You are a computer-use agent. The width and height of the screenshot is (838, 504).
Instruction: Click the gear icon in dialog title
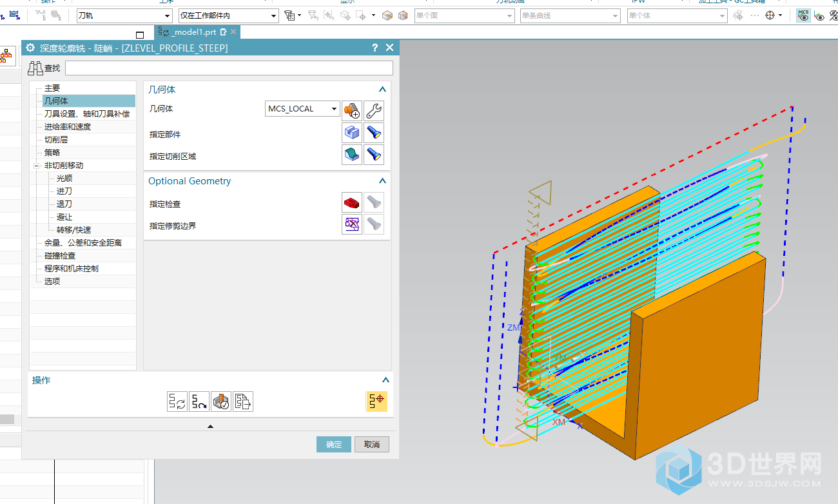click(30, 48)
